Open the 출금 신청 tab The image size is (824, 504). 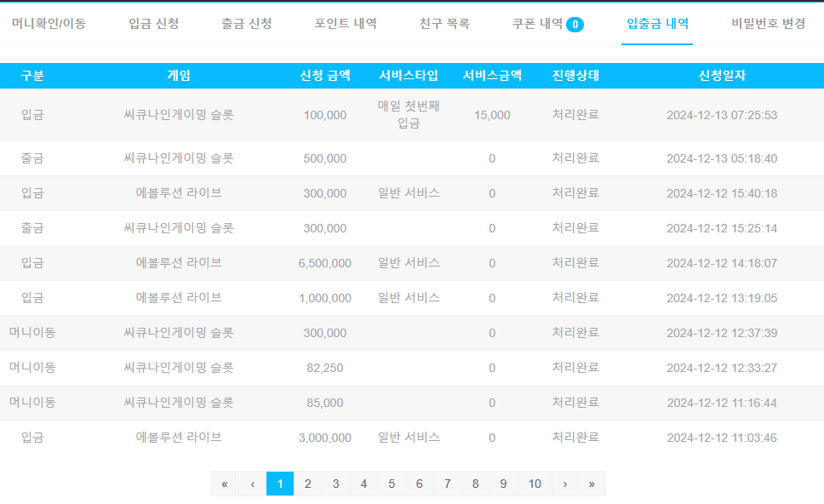[247, 24]
